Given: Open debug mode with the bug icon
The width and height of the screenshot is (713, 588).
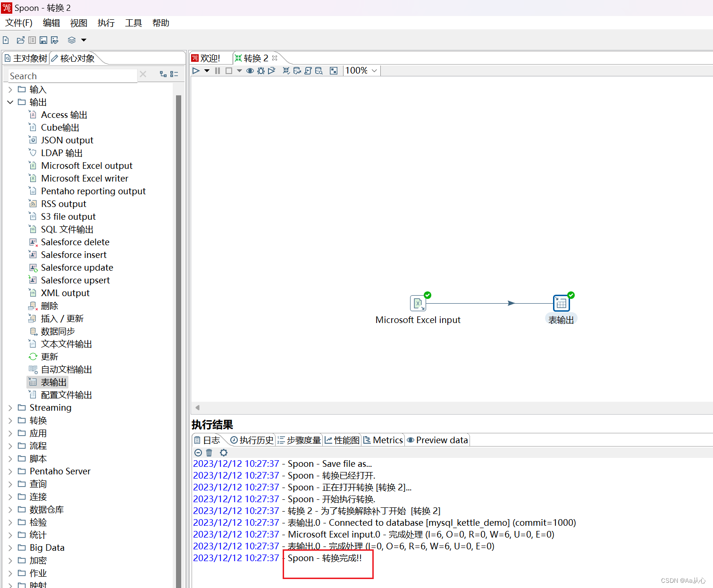Looking at the screenshot, I should click(260, 70).
